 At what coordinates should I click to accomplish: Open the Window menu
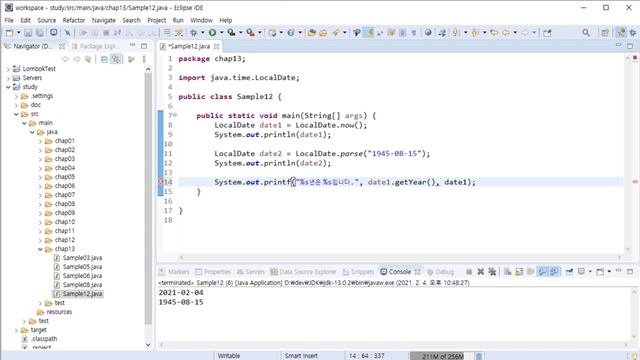[x=201, y=20]
